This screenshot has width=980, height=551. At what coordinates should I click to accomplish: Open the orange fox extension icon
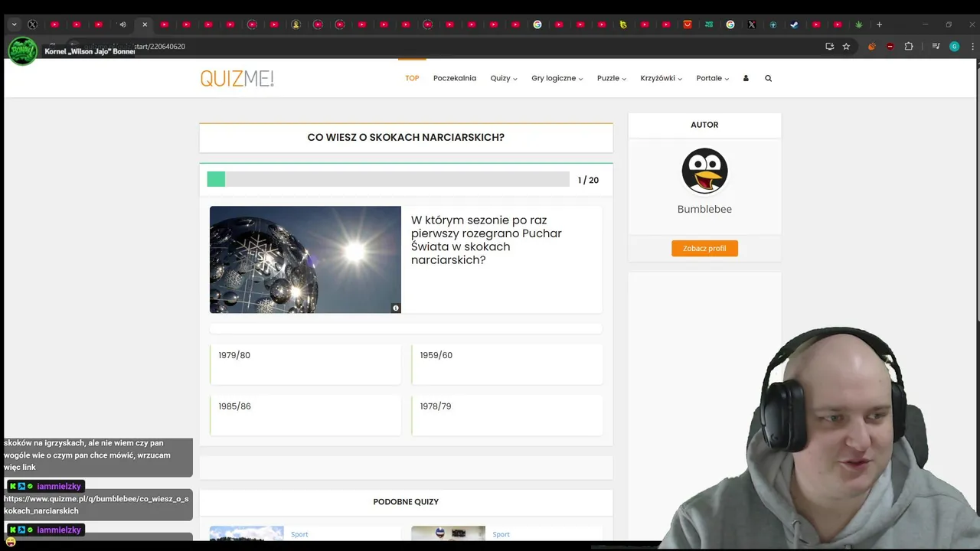(x=871, y=47)
